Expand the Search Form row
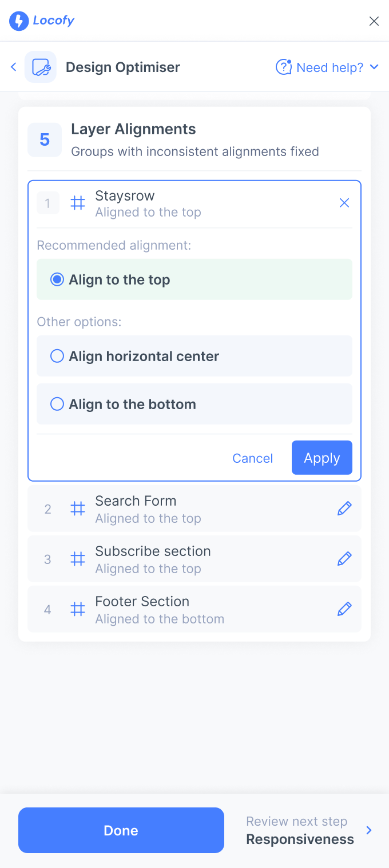The width and height of the screenshot is (389, 868). click(194, 509)
